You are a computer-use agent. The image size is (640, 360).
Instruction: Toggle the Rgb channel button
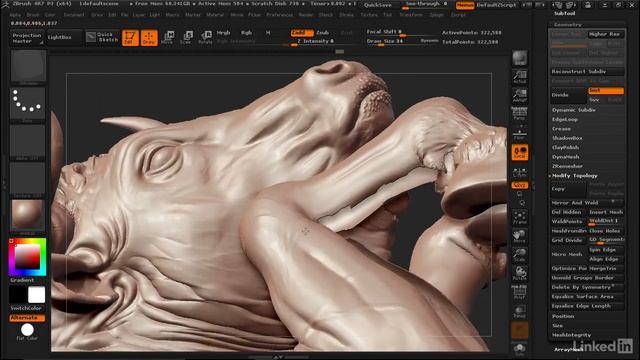click(x=246, y=33)
